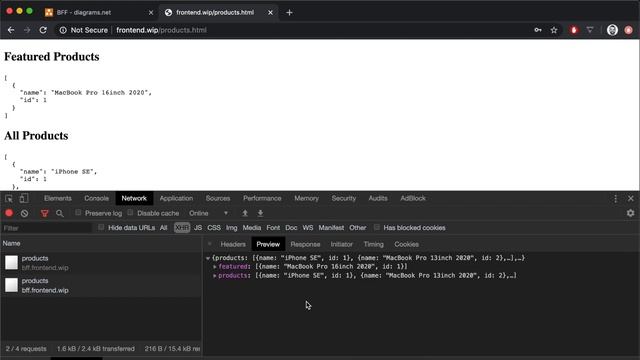Image resolution: width=640 pixels, height=360 pixels.
Task: Open the Application panel
Action: click(176, 198)
